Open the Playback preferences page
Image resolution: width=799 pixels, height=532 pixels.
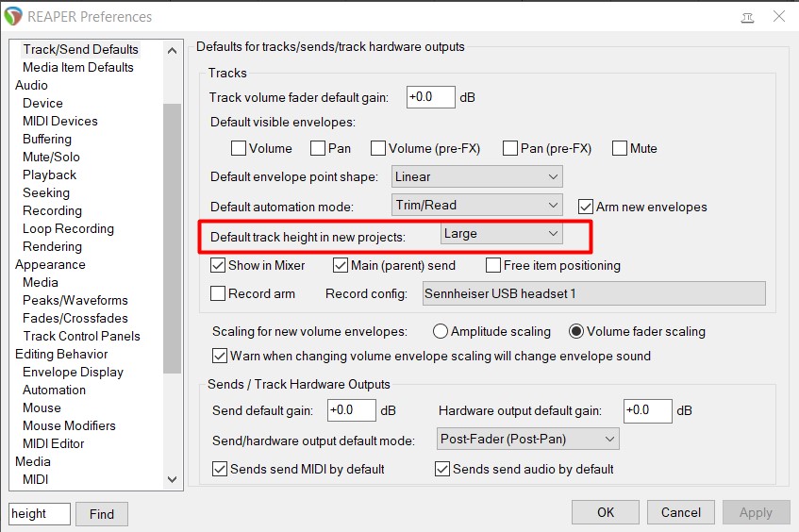tap(49, 175)
